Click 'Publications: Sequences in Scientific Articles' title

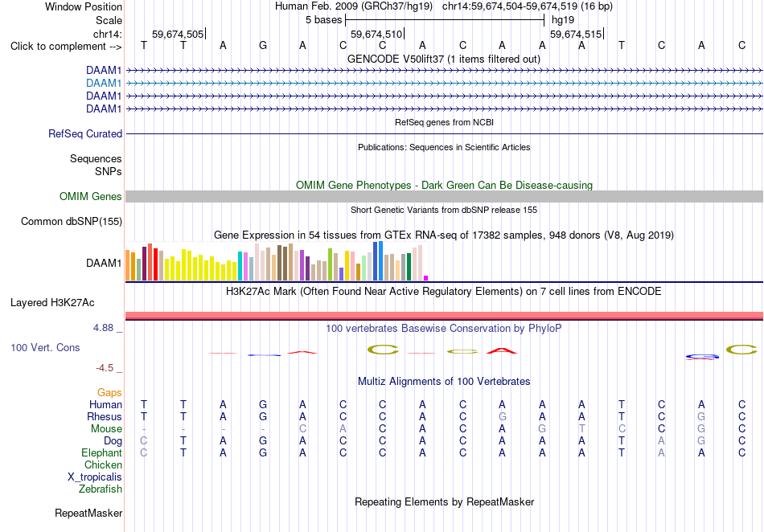pos(444,148)
